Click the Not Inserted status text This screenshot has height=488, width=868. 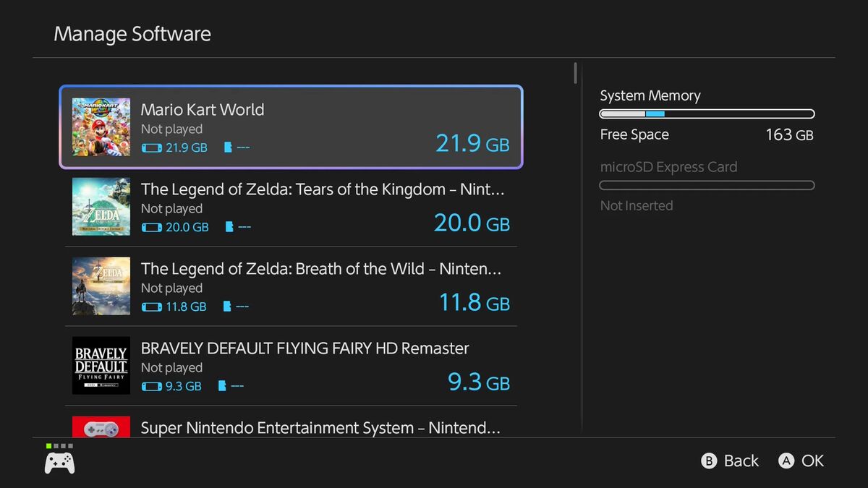click(x=637, y=206)
